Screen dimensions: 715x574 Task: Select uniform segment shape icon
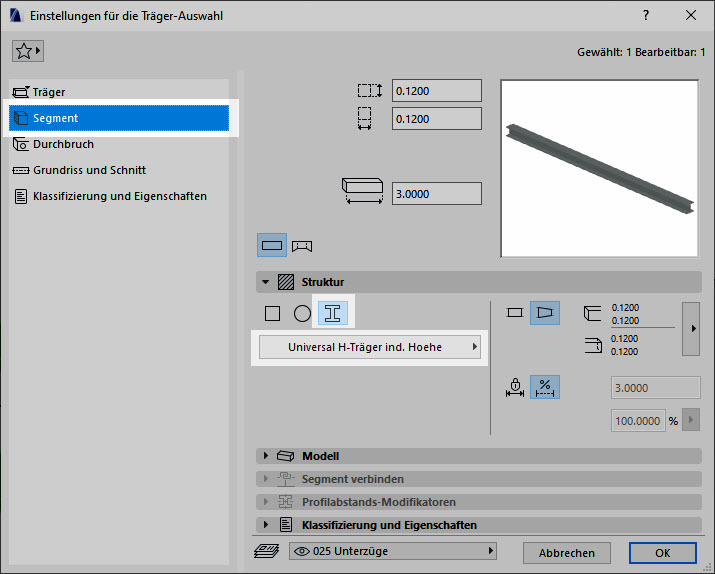(x=515, y=313)
